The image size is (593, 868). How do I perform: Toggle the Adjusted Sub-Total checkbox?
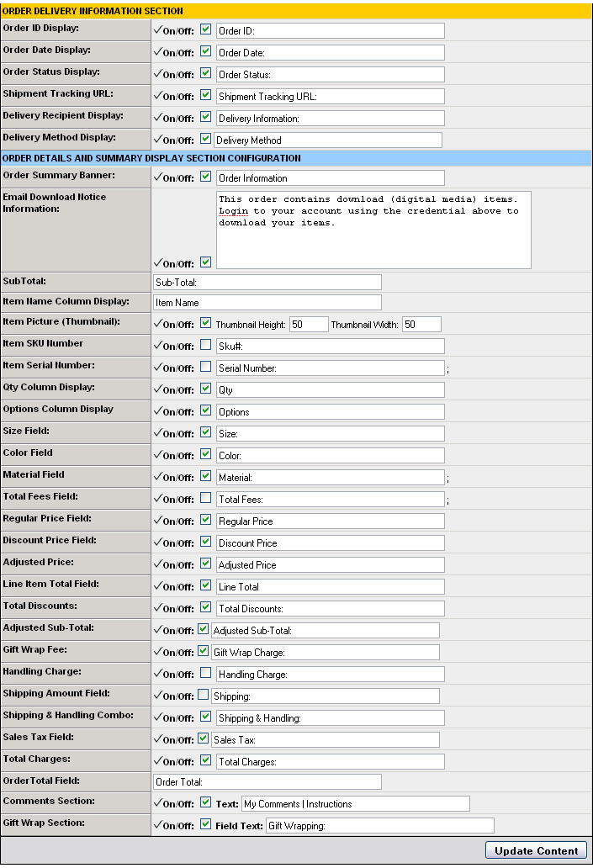[204, 629]
